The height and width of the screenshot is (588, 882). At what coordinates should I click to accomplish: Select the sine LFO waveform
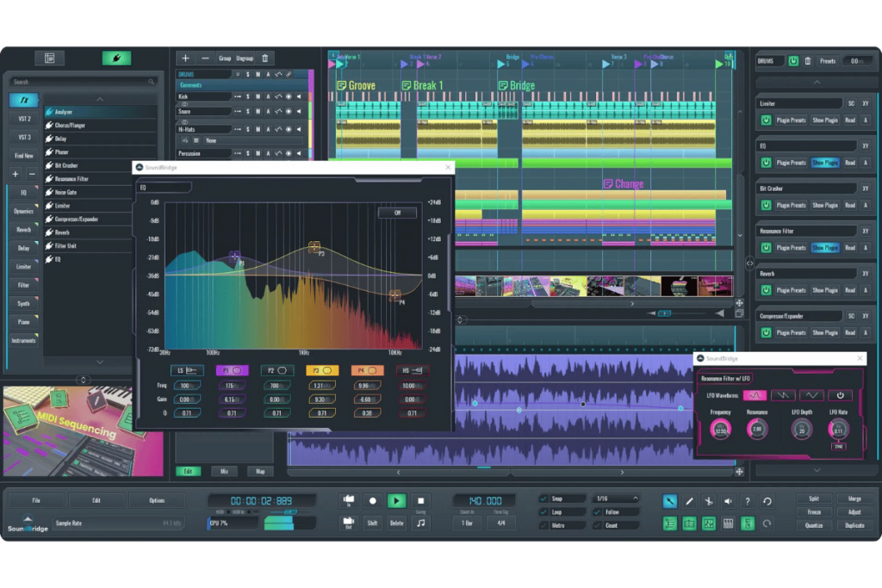(x=755, y=395)
